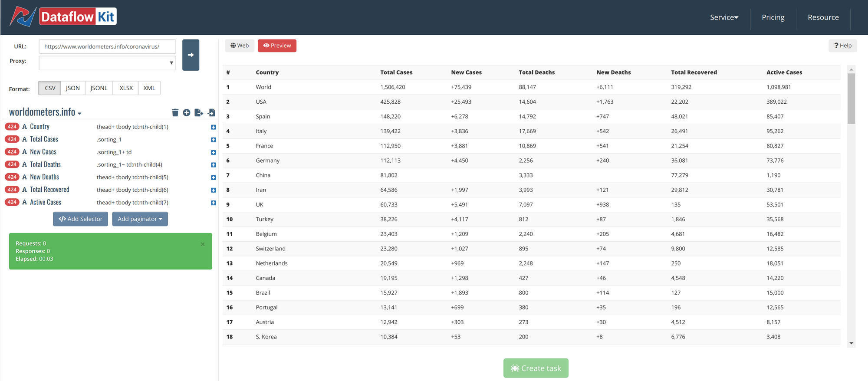Switch to the Preview tab

click(277, 46)
